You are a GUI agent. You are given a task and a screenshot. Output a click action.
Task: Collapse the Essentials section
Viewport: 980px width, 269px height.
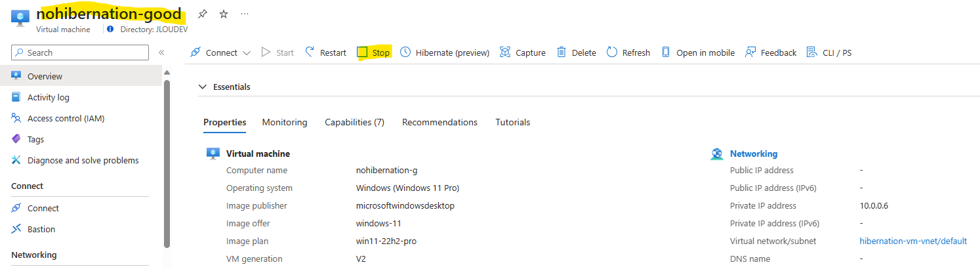[202, 87]
